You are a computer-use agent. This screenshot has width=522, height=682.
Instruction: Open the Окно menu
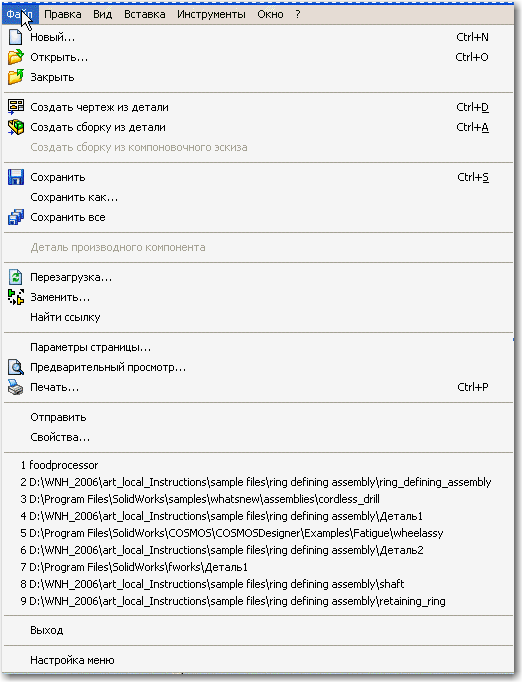[x=270, y=14]
